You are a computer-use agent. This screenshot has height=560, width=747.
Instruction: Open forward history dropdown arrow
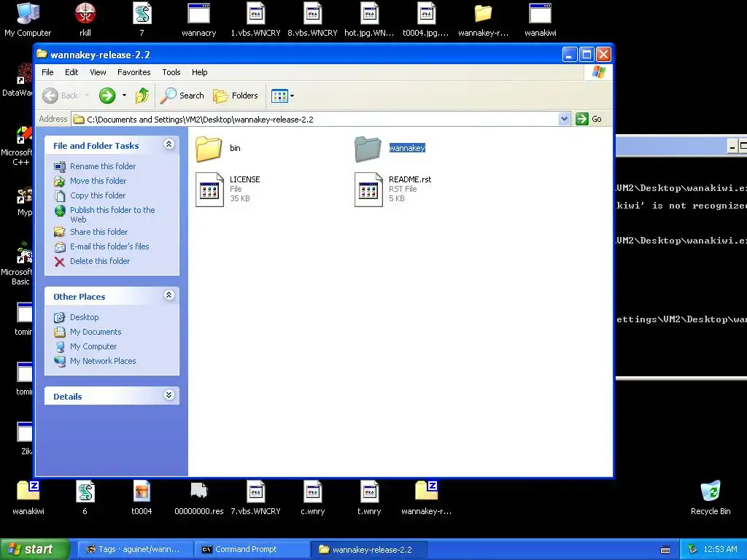(124, 96)
